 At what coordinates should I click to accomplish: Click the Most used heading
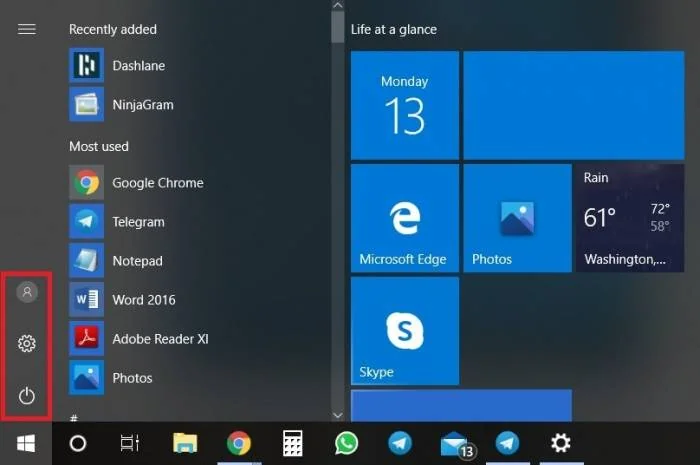tap(99, 146)
